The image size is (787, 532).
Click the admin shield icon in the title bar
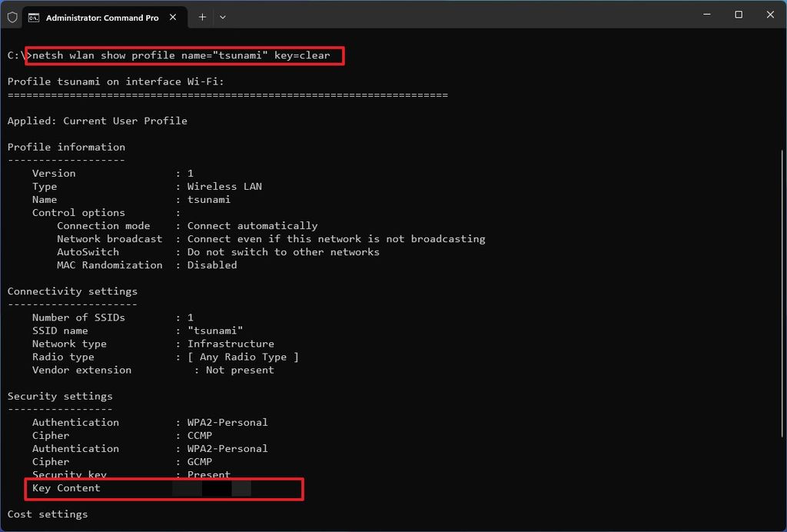click(12, 15)
